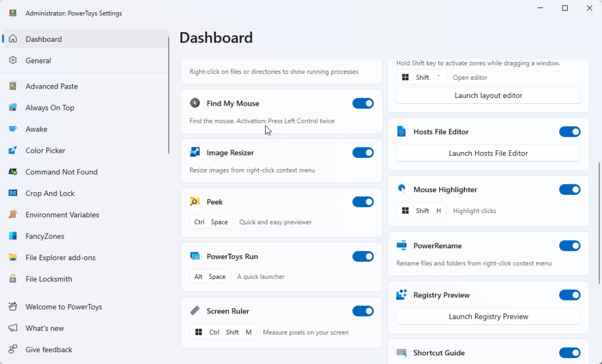The height and width of the screenshot is (364, 602).
Task: Click the Hosts File Editor card icon
Action: 402,132
